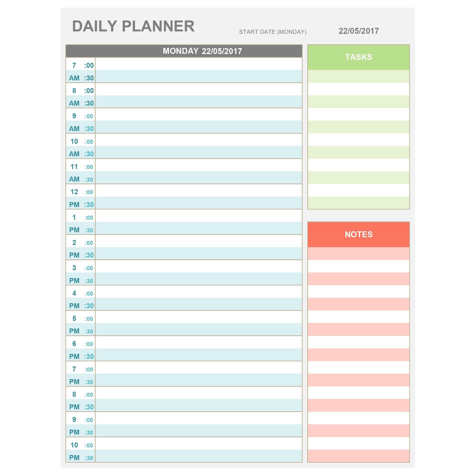
Task: Click the 1:30 PM entry line
Action: pyautogui.click(x=198, y=228)
